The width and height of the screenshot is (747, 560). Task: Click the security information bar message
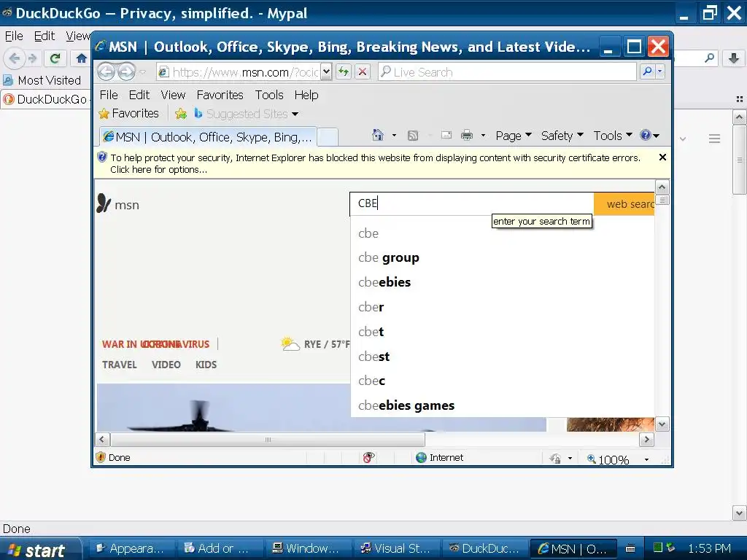click(x=375, y=163)
